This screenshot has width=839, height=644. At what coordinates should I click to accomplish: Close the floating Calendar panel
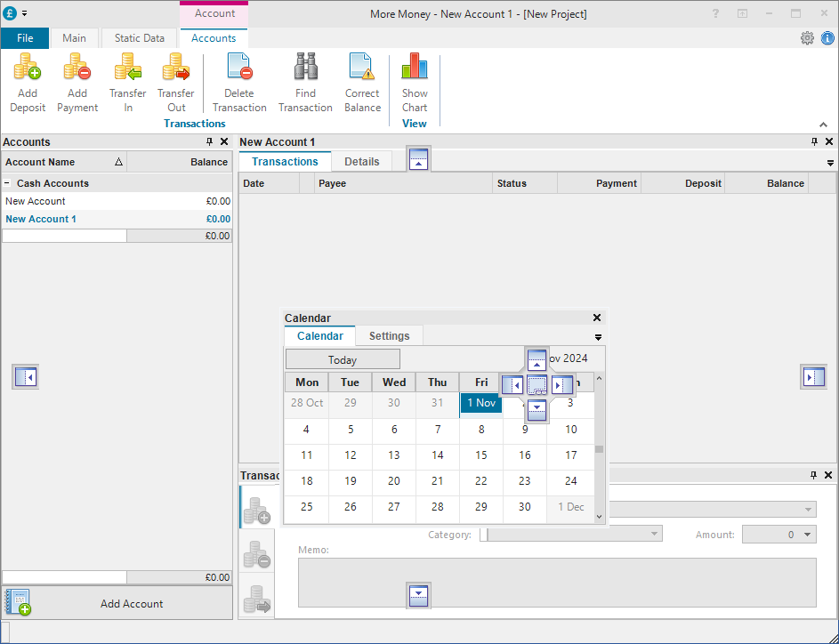[597, 318]
